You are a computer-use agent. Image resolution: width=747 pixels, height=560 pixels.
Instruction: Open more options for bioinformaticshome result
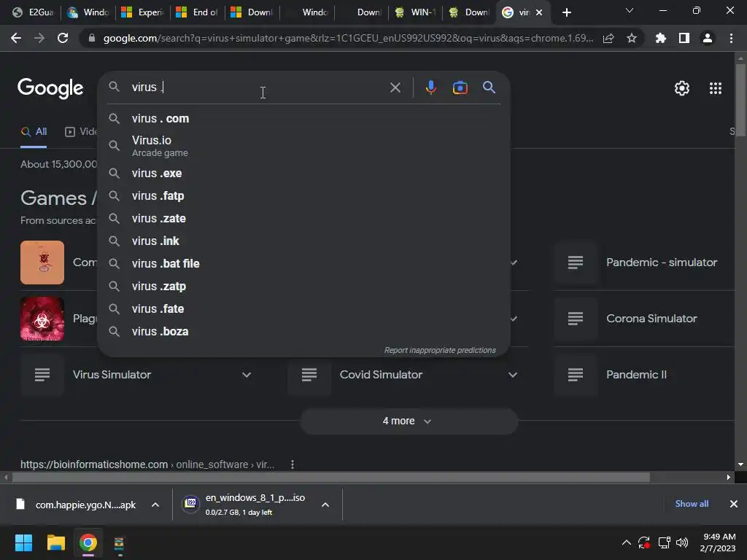[x=292, y=464]
